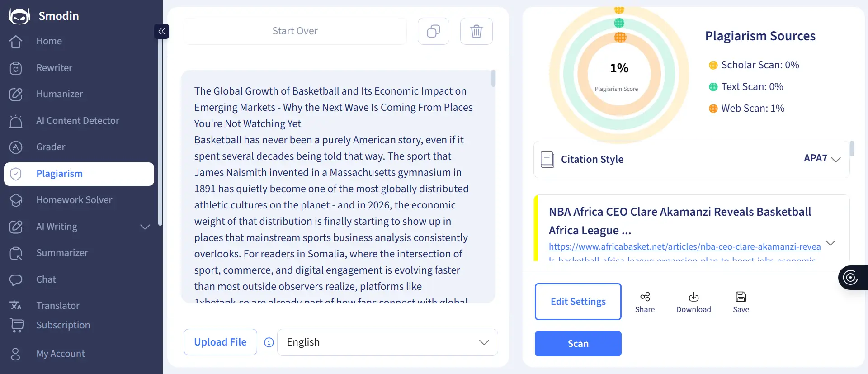Click the Download icon
This screenshot has width=868, height=374.
693,297
